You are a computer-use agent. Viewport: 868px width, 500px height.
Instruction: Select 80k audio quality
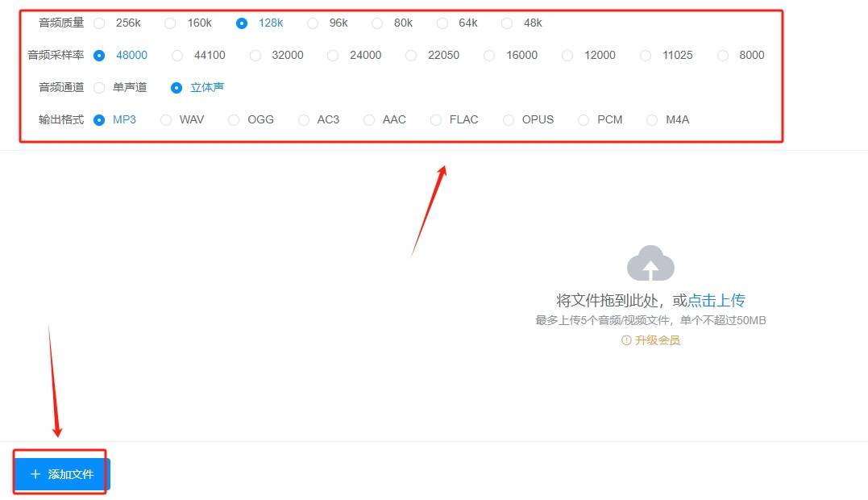tap(377, 23)
